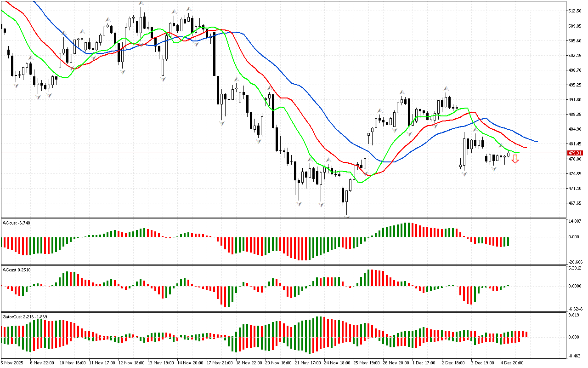The width and height of the screenshot is (588, 368).
Task: Click the down fractal arrow below the last candles
Action: click(x=494, y=169)
